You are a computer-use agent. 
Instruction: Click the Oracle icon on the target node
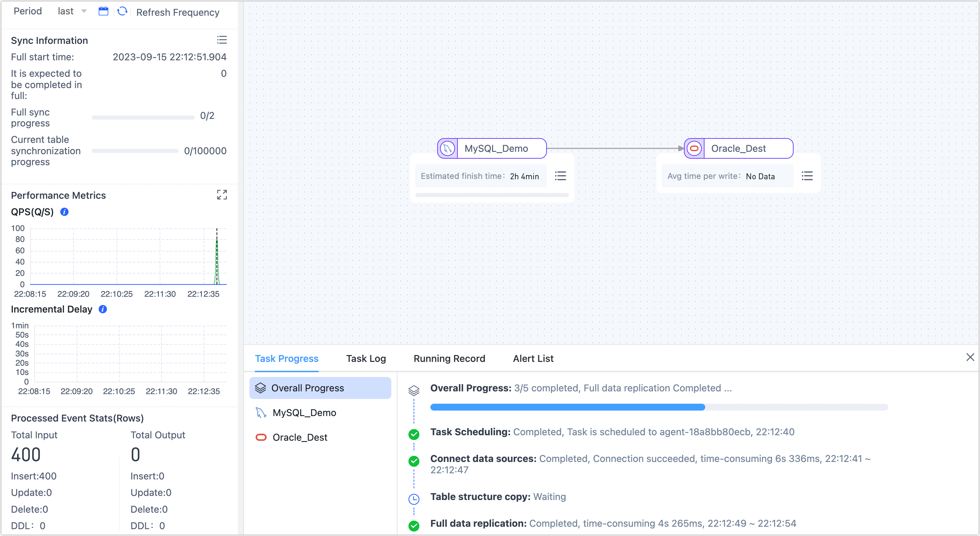click(694, 148)
